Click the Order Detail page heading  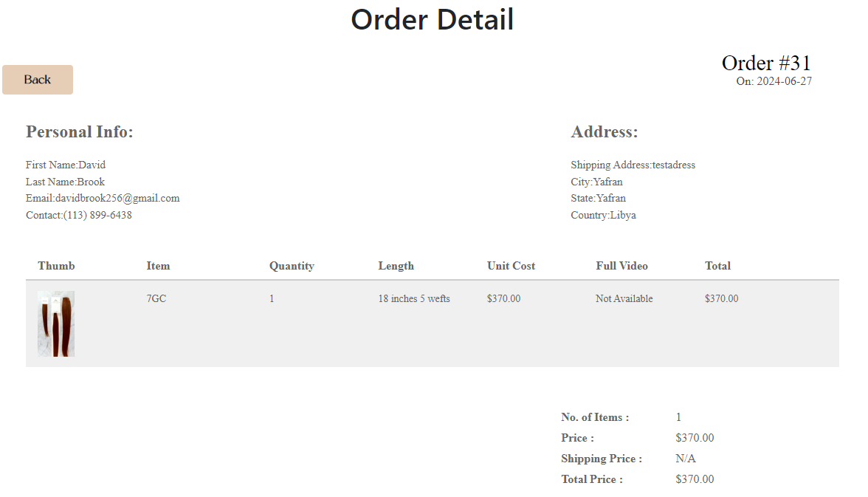point(433,19)
